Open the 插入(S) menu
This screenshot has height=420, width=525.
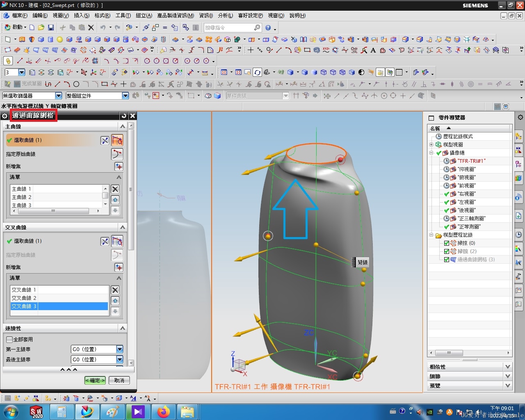coord(82,16)
